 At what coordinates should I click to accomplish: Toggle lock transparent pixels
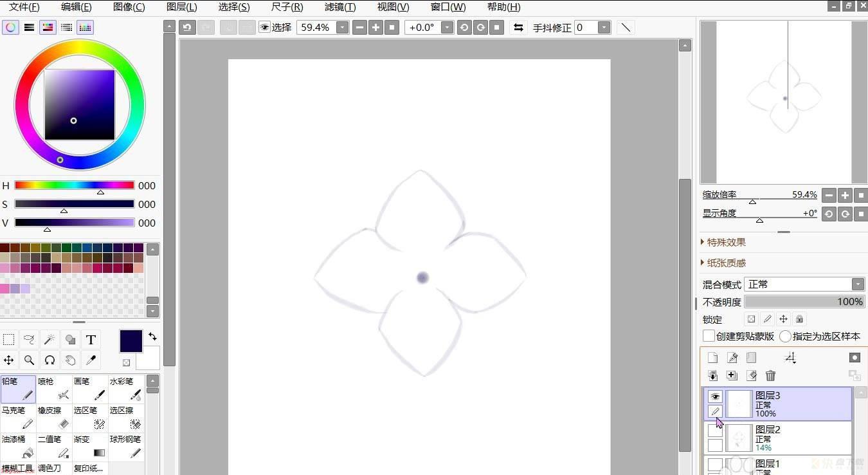point(751,319)
